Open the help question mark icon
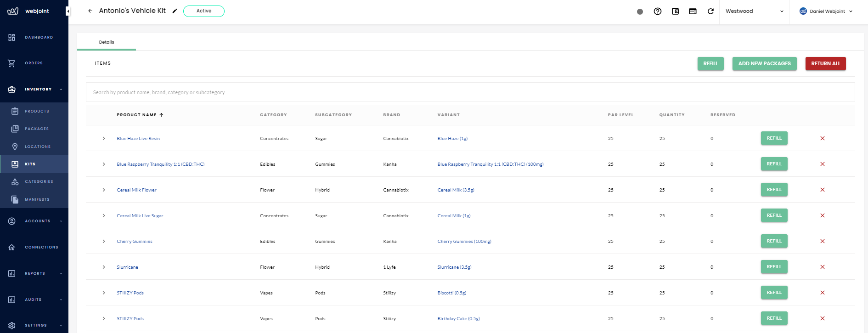868x333 pixels. click(x=657, y=11)
